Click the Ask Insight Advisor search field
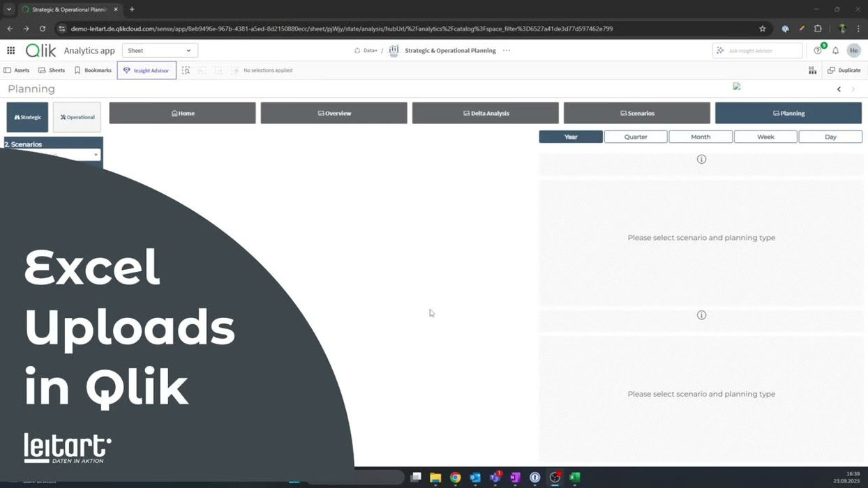Image resolution: width=868 pixels, height=488 pixels. pyautogui.click(x=757, y=50)
